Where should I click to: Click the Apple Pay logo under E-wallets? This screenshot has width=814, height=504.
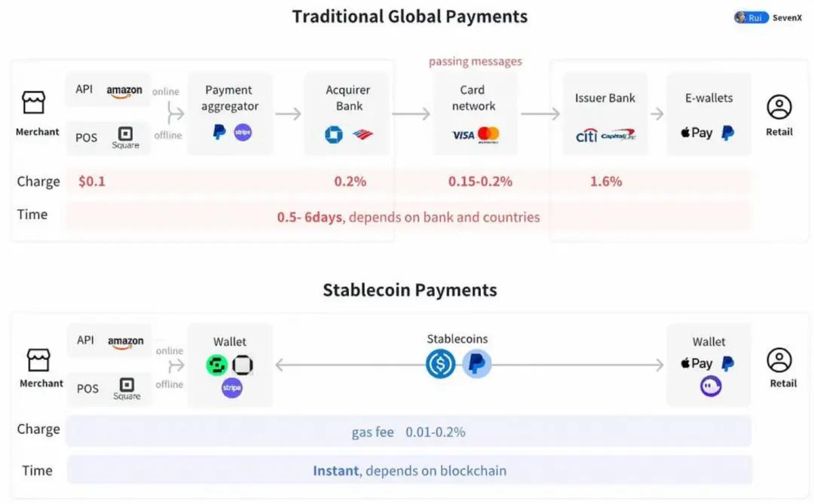point(696,133)
